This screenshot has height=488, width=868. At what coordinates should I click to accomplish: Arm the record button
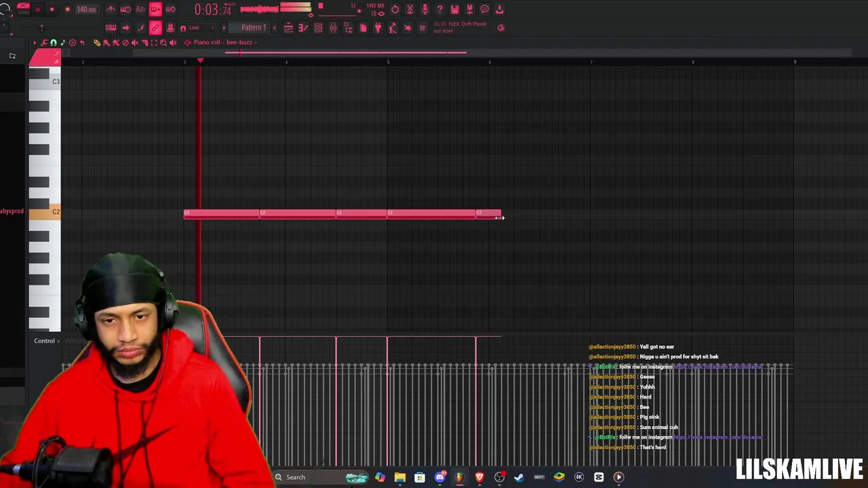tap(67, 9)
